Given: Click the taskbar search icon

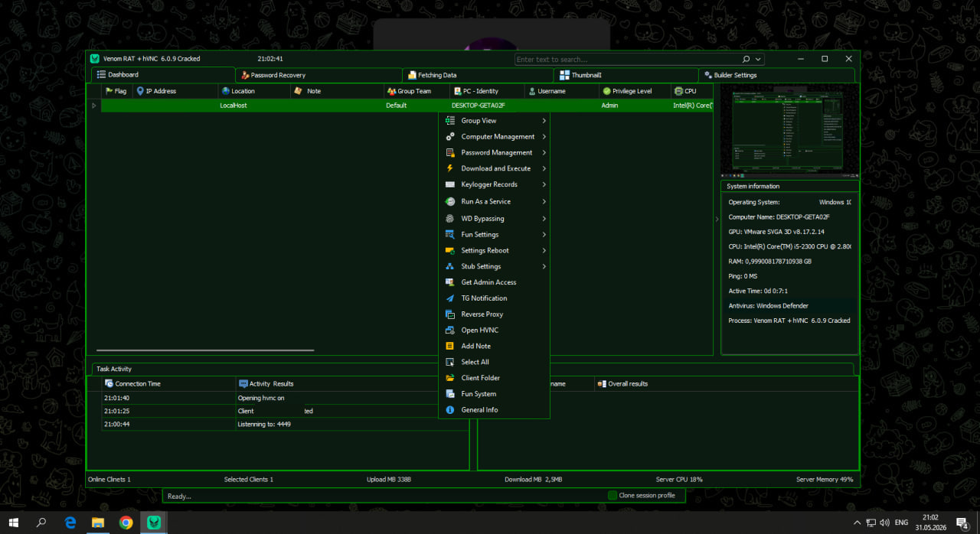Looking at the screenshot, I should coord(41,523).
